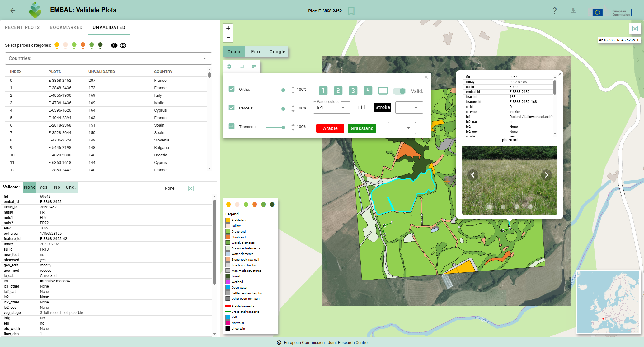Toggle yellow arable parcels category in filter
The height and width of the screenshot is (347, 644).
57,45
